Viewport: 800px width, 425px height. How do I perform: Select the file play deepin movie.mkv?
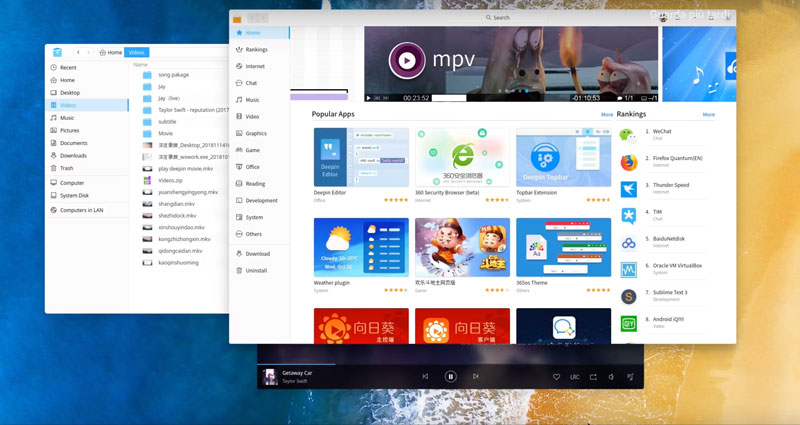click(x=185, y=169)
